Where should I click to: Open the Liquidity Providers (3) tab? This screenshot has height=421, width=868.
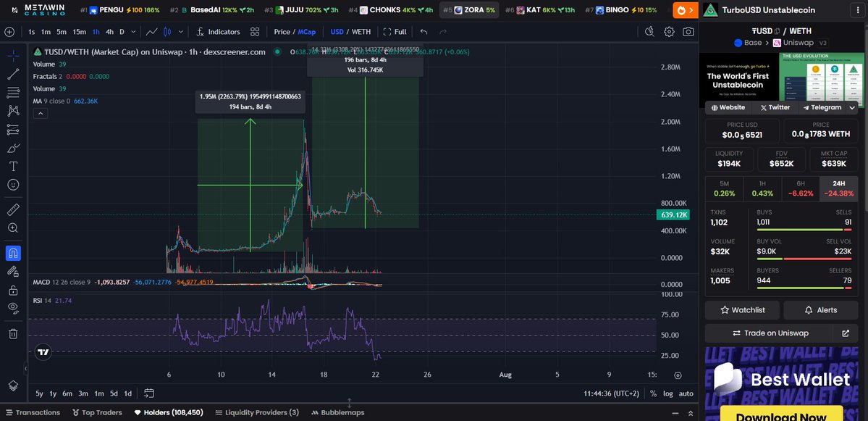(257, 413)
